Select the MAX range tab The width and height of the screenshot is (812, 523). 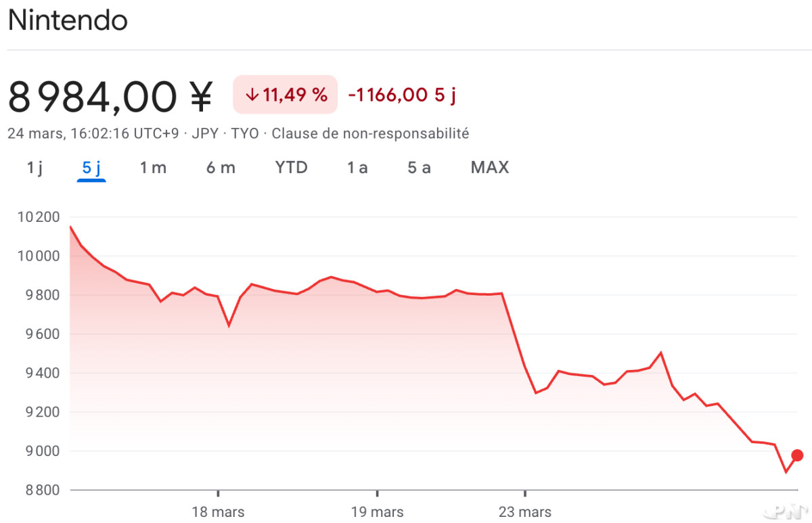[490, 168]
